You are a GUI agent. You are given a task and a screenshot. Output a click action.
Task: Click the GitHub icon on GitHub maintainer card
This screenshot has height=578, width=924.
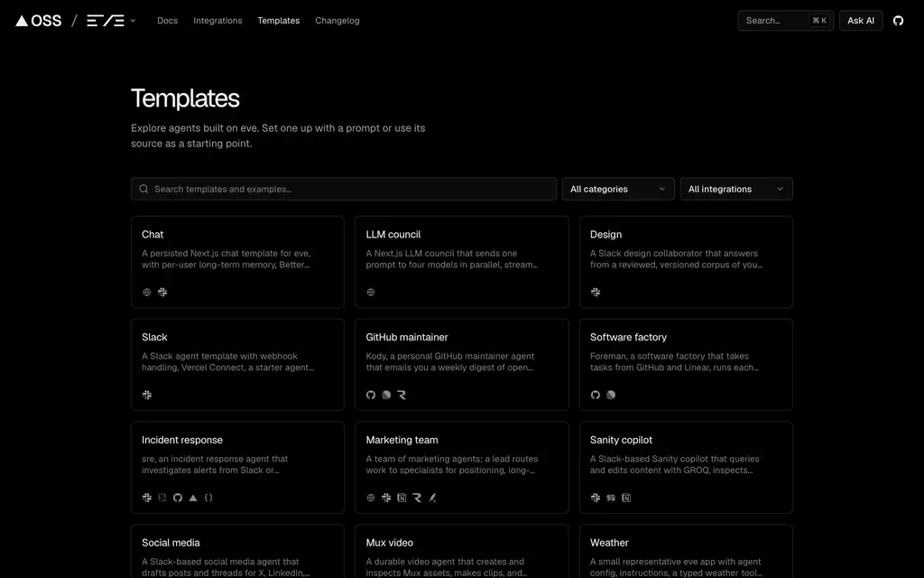pyautogui.click(x=371, y=396)
